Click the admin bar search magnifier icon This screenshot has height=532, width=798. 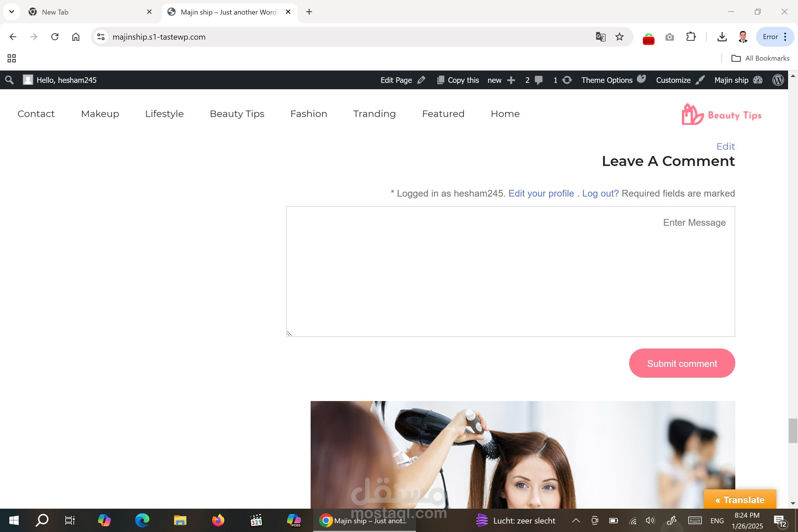pyautogui.click(x=9, y=80)
